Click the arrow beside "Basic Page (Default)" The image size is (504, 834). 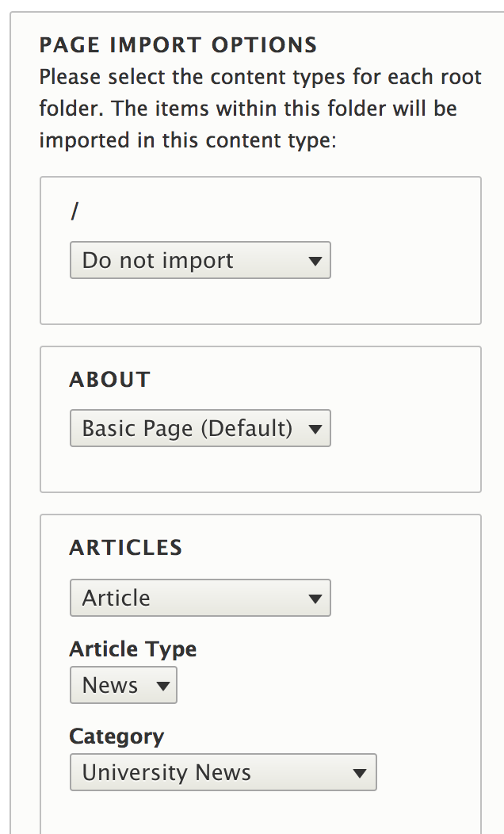[315, 430]
